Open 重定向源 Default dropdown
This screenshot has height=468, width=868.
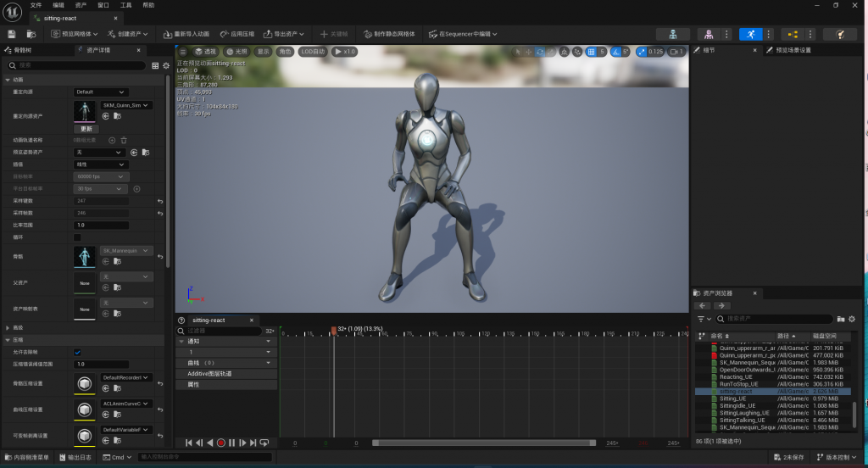point(100,92)
